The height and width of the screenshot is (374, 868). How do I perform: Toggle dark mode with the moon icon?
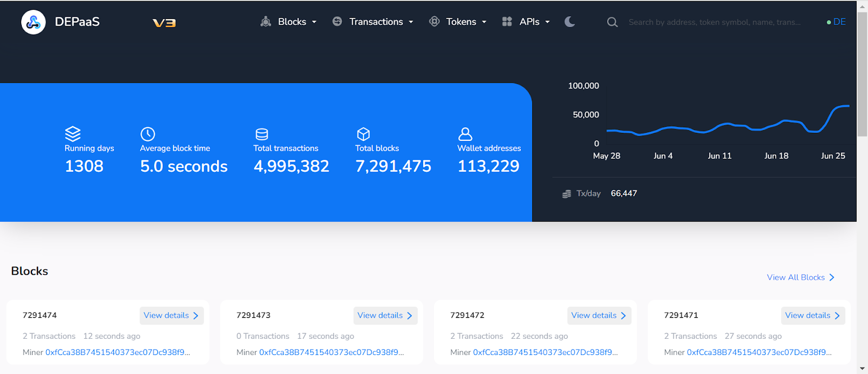point(570,22)
